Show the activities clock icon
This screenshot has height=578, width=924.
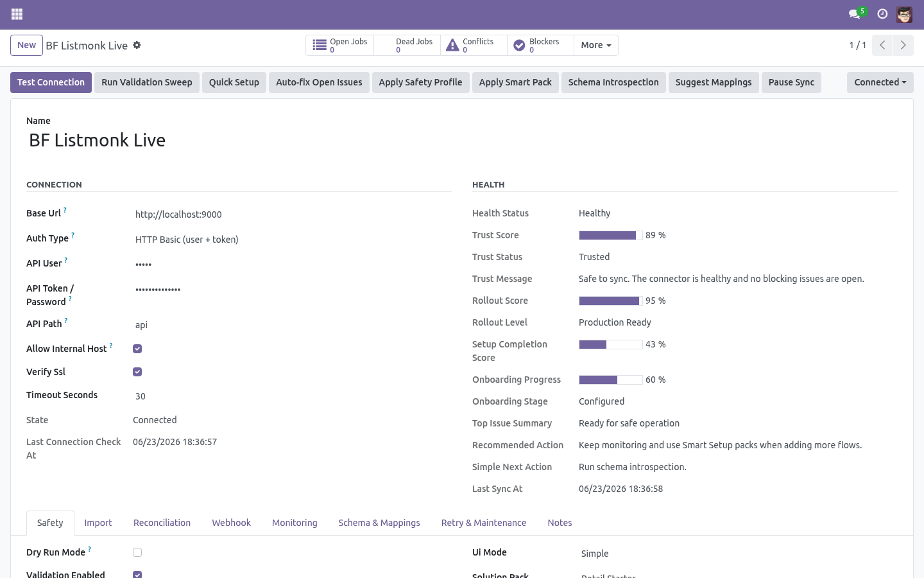tap(882, 14)
